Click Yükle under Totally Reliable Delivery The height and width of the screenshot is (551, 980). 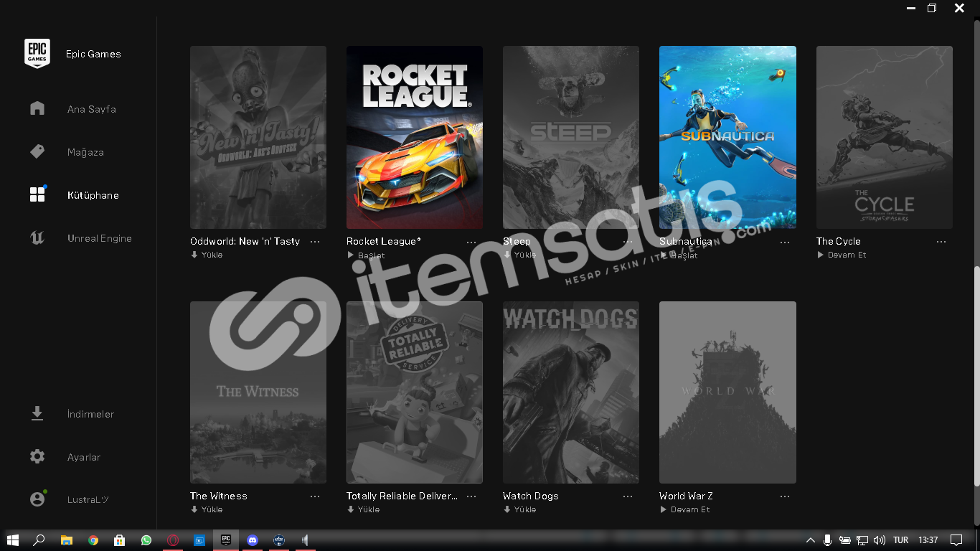point(363,509)
